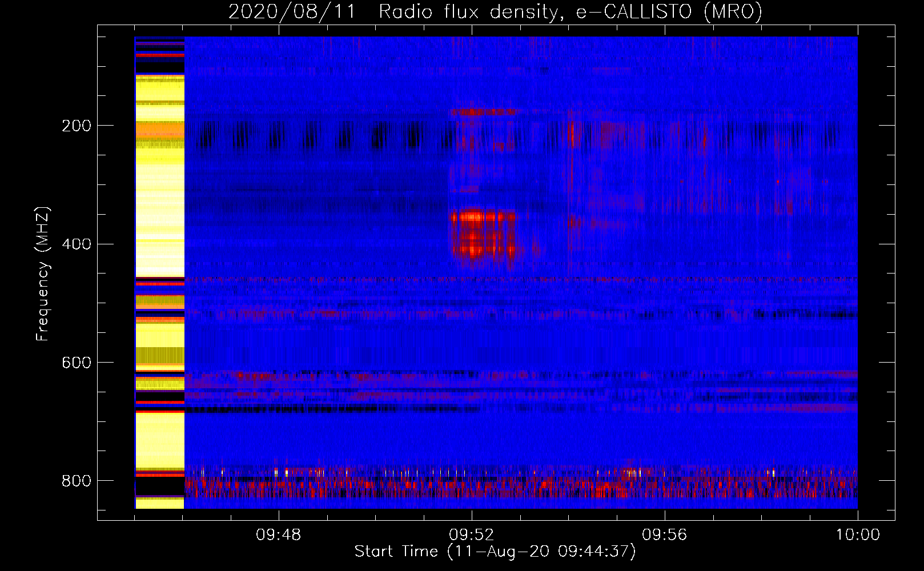Viewport: 924px width, 571px height.
Task: Click the yellow calibration strip at the spectrogram start
Action: 160,272
